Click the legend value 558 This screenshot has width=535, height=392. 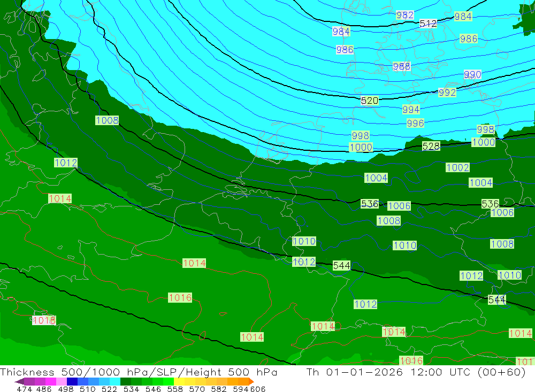[x=175, y=389]
